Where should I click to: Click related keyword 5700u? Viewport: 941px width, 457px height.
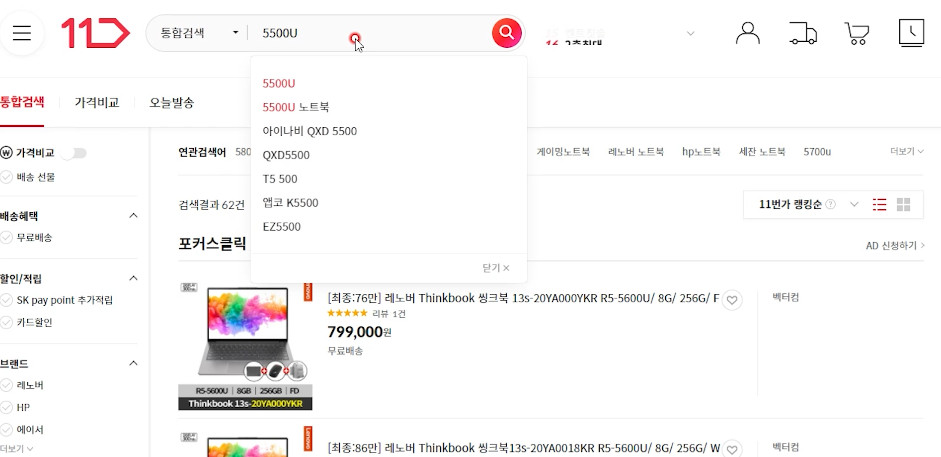817,152
